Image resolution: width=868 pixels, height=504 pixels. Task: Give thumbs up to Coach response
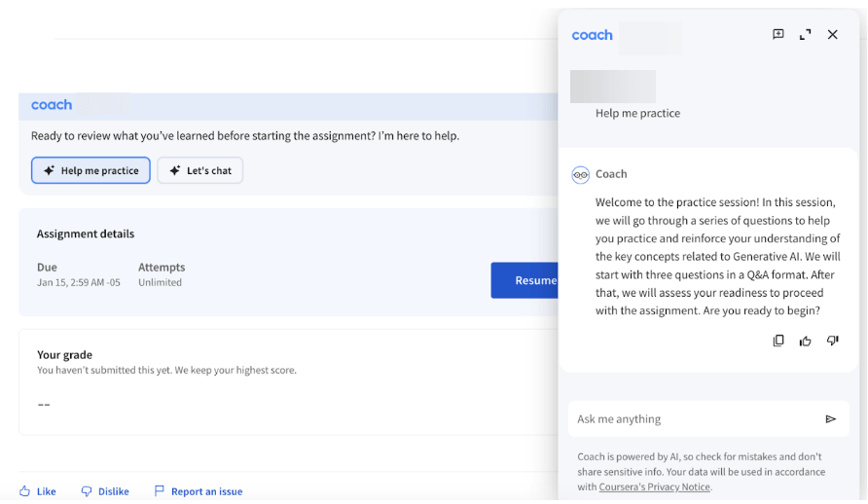[805, 341]
